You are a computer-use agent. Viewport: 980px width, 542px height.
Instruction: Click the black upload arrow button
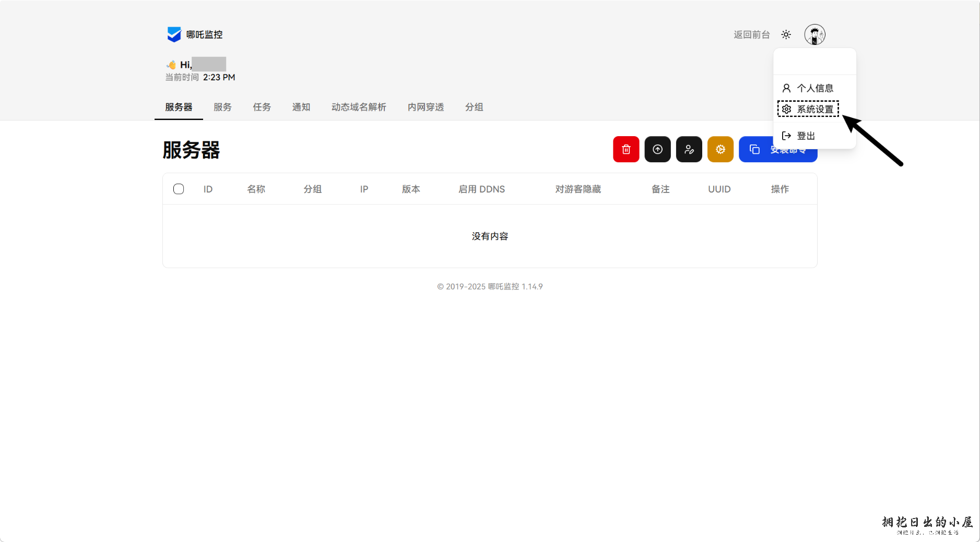[657, 150]
